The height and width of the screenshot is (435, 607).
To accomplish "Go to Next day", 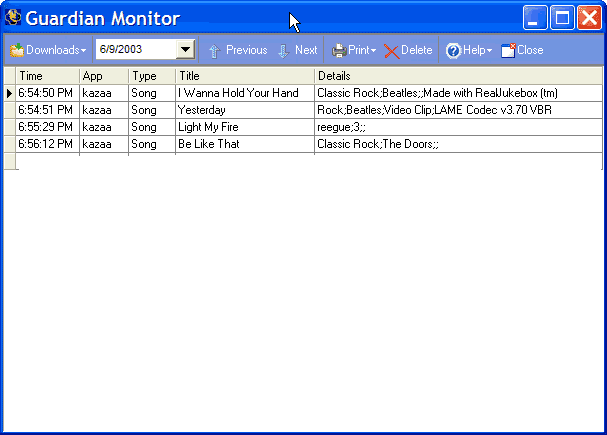I will pyautogui.click(x=298, y=50).
